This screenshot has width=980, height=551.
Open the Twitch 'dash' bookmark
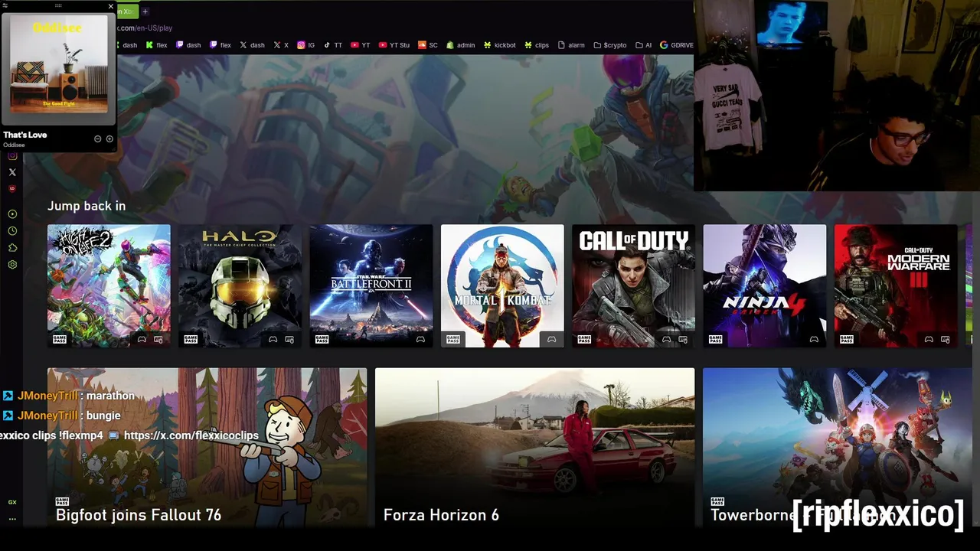pos(188,45)
